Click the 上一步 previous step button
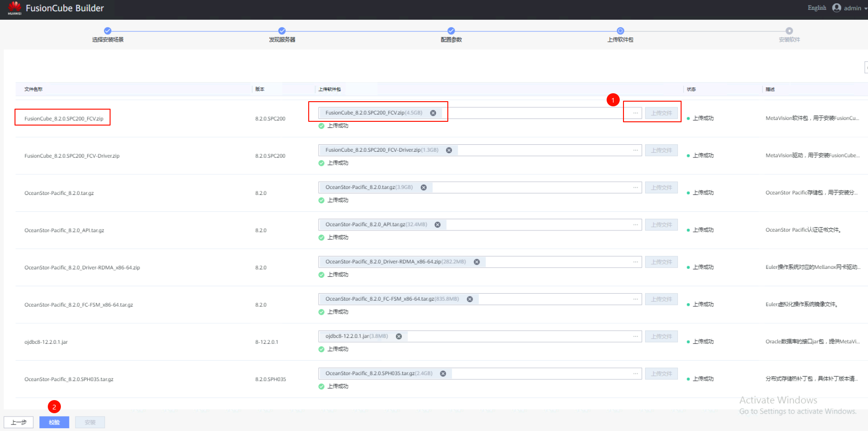This screenshot has width=868, height=431. tap(19, 422)
